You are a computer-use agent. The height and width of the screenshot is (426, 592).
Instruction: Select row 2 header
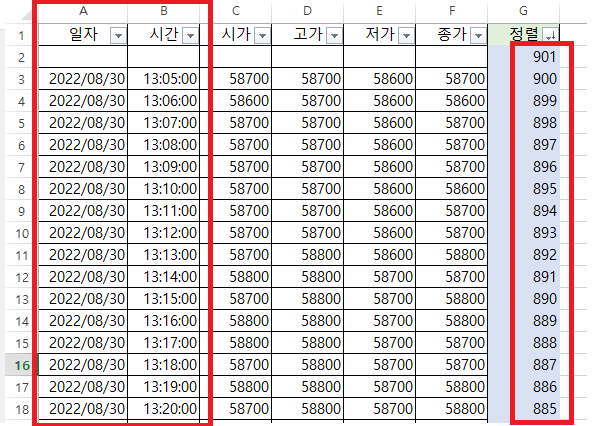coord(22,57)
